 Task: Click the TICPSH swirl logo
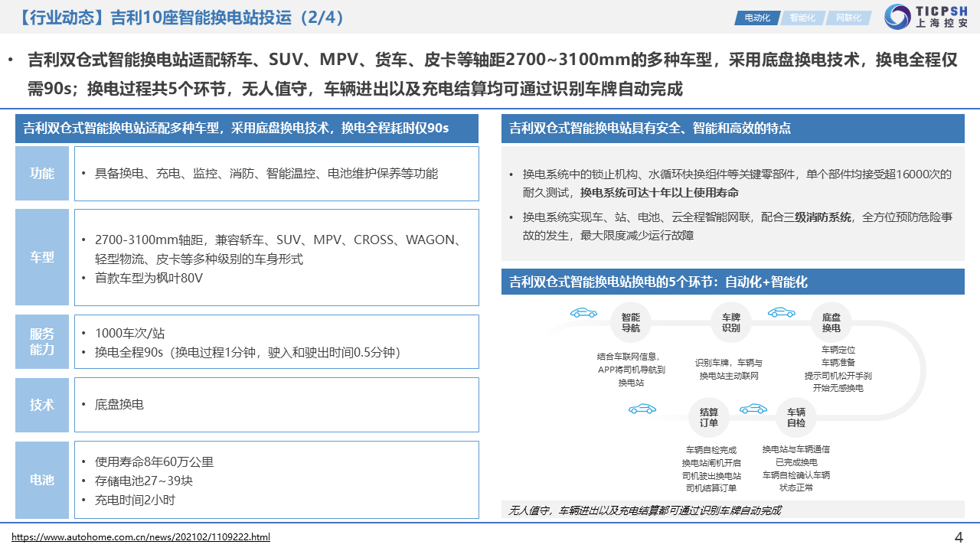897,17
